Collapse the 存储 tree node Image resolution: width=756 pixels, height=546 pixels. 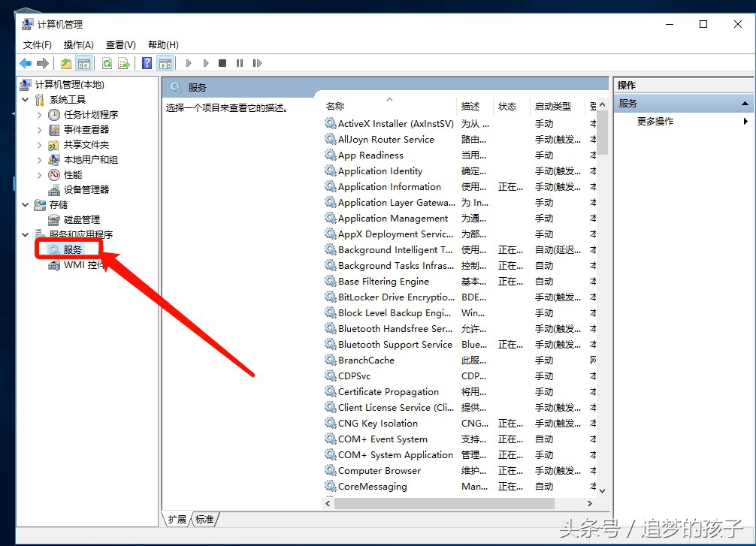coord(25,205)
